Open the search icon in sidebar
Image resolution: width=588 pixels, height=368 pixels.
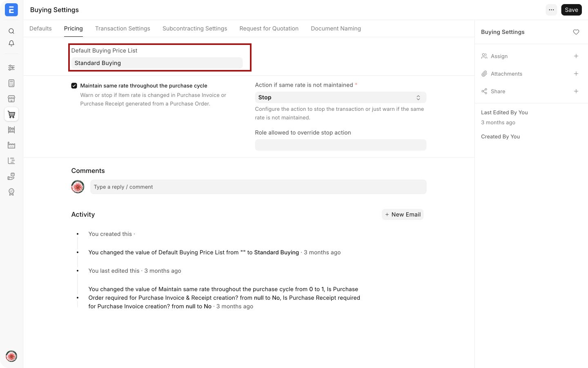point(11,31)
